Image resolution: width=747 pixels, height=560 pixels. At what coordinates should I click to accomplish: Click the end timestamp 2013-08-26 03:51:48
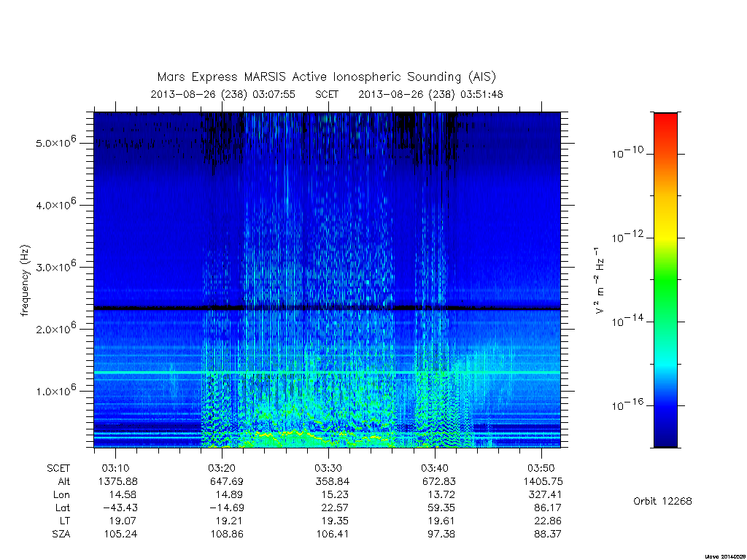coord(430,94)
